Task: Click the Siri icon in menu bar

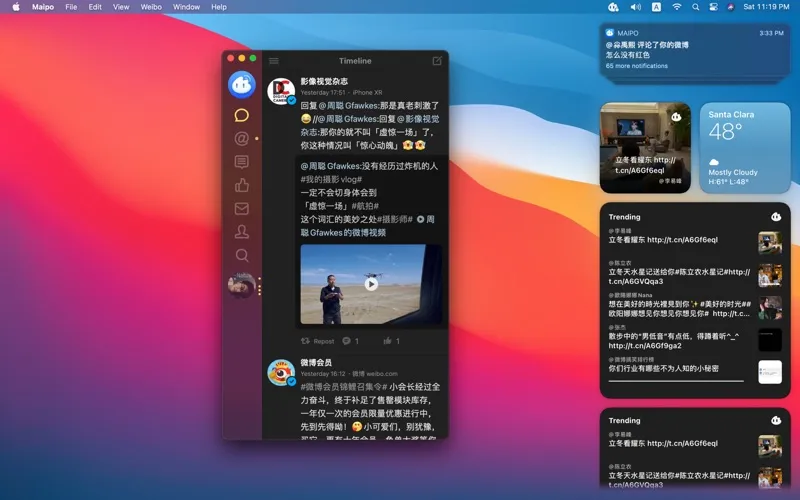Action: coord(731,7)
